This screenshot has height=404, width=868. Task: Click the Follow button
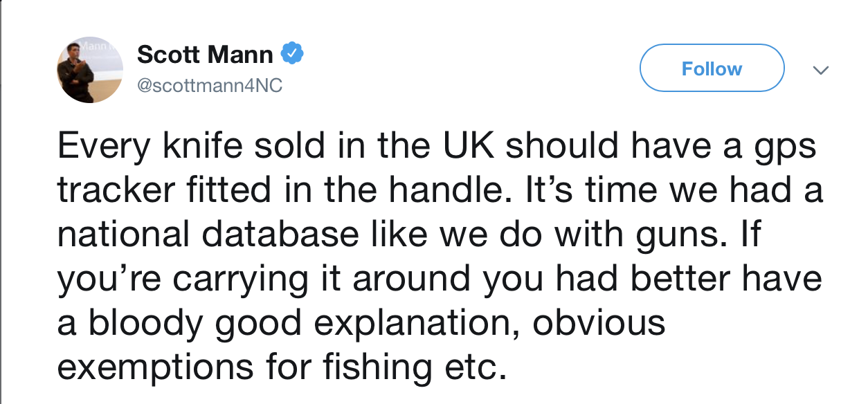712,68
